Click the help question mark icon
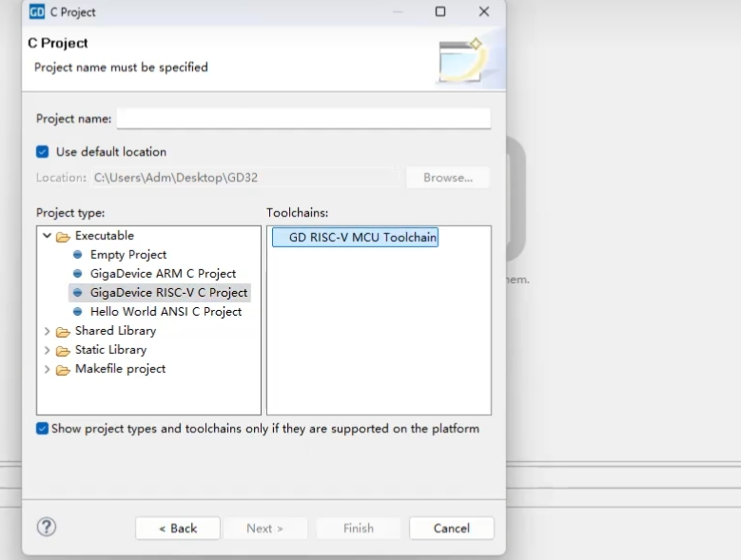Viewport: 741px width, 560px height. pyautogui.click(x=47, y=527)
